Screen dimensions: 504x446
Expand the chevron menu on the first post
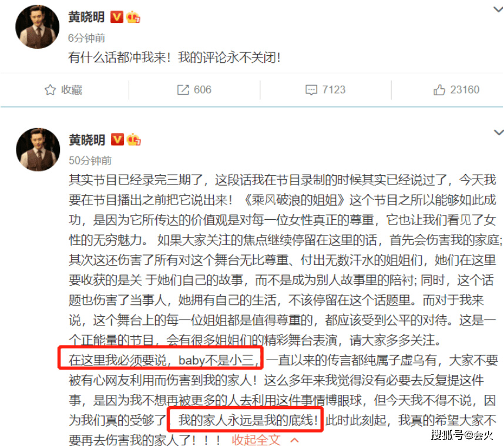point(498,9)
